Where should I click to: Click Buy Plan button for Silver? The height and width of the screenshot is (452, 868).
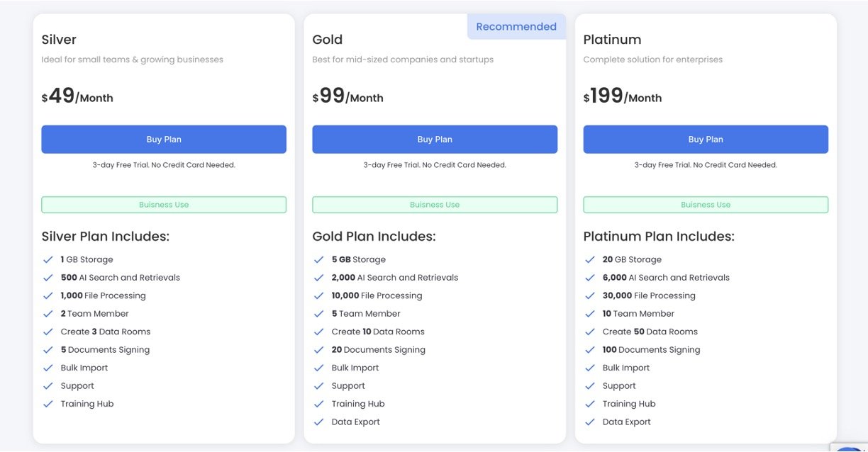coord(164,140)
